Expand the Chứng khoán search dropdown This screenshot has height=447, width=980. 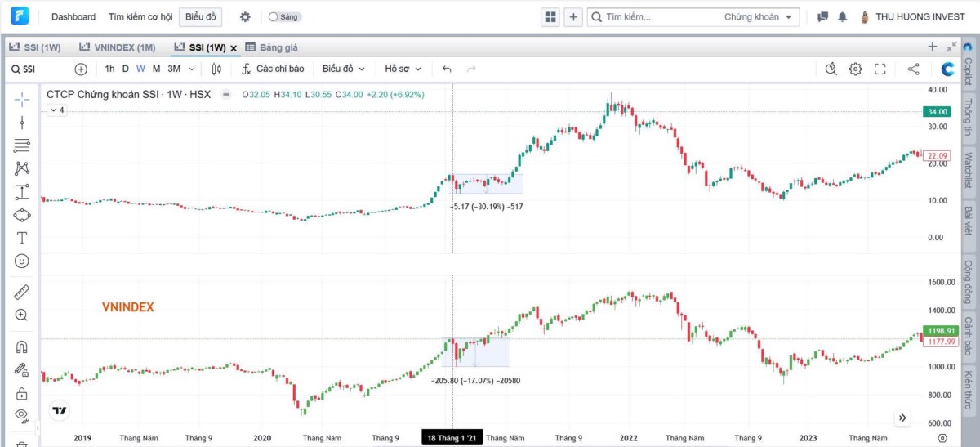758,16
